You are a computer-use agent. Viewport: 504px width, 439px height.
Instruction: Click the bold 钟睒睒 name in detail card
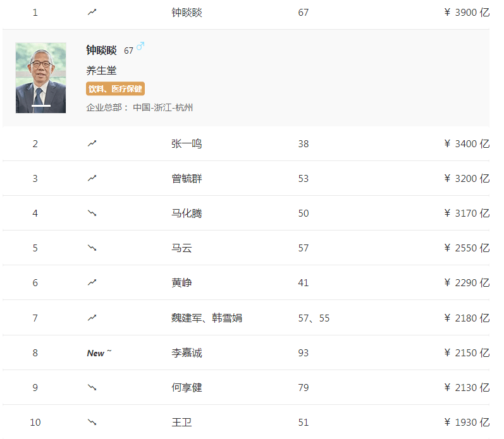[101, 50]
